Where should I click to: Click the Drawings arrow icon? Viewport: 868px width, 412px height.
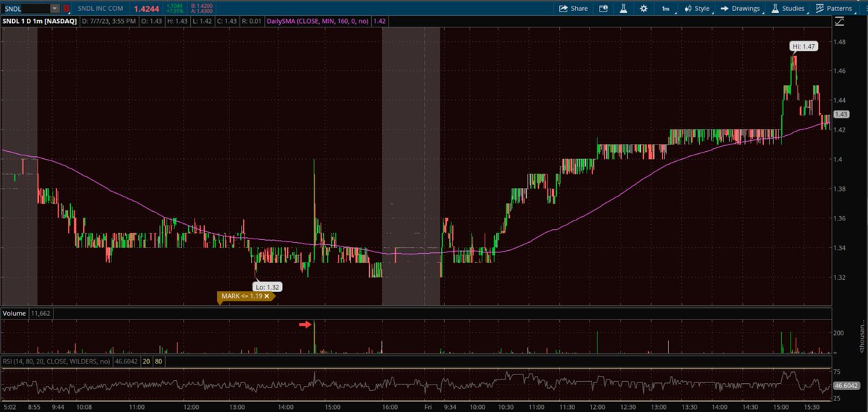coord(724,9)
